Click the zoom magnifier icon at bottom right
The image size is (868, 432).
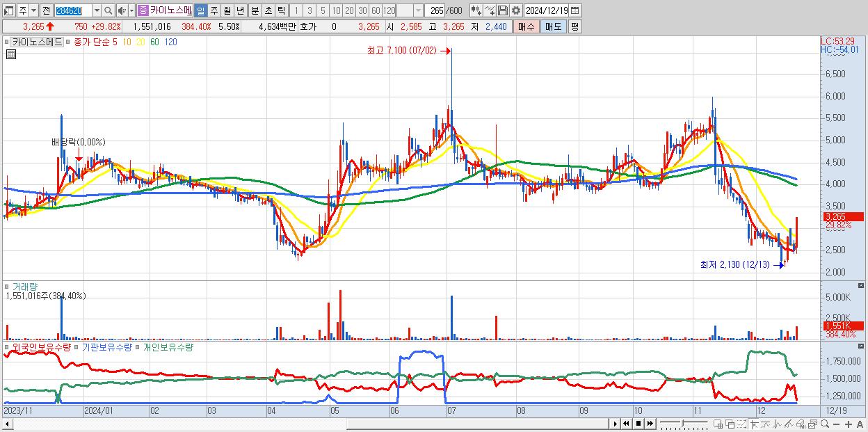(825, 424)
